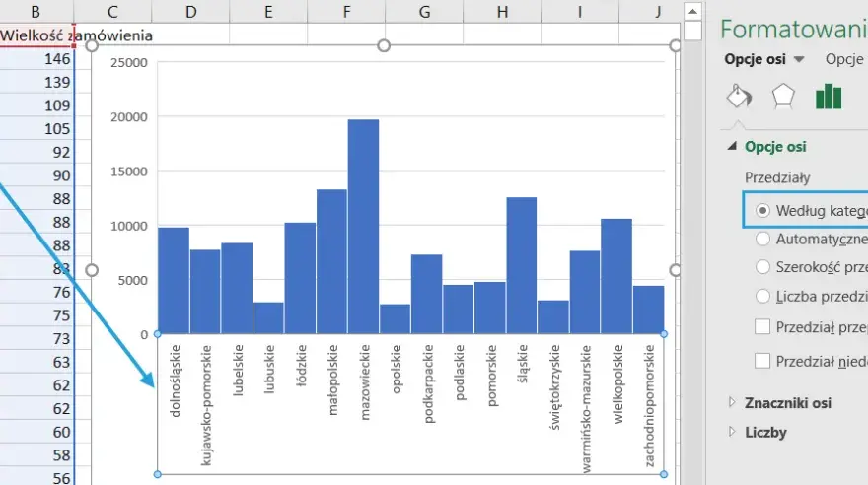868x485 pixels.
Task: Click the chart's top center resize handle
Action: click(383, 45)
